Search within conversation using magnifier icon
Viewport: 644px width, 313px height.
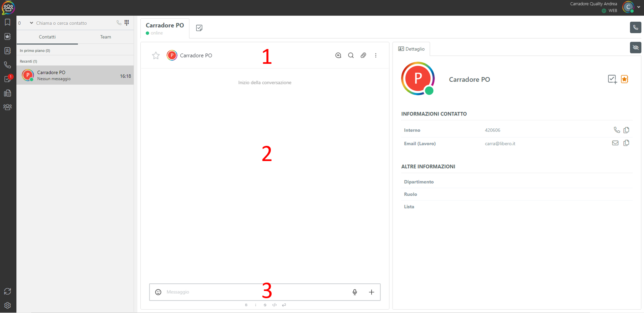(x=351, y=55)
